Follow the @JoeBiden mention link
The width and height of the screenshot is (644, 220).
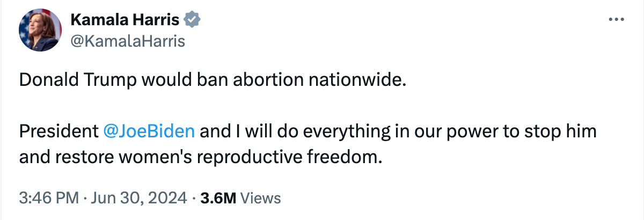[148, 131]
